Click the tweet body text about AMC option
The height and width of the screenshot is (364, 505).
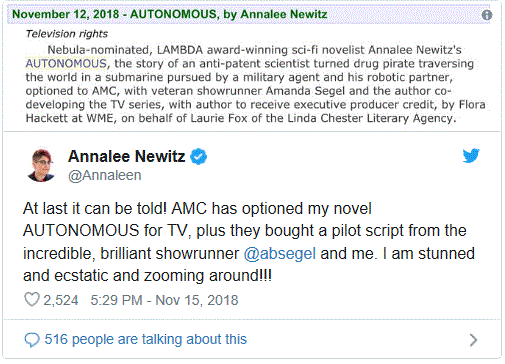pos(249,242)
